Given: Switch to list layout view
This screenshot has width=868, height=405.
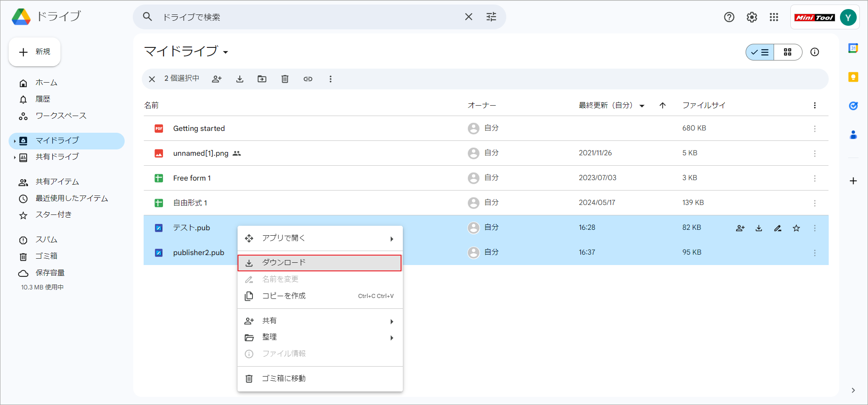Looking at the screenshot, I should pyautogui.click(x=760, y=52).
